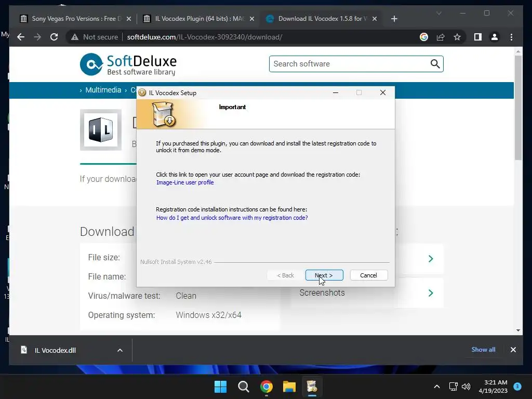Expand the chevron above Screenshots row

tap(431, 259)
